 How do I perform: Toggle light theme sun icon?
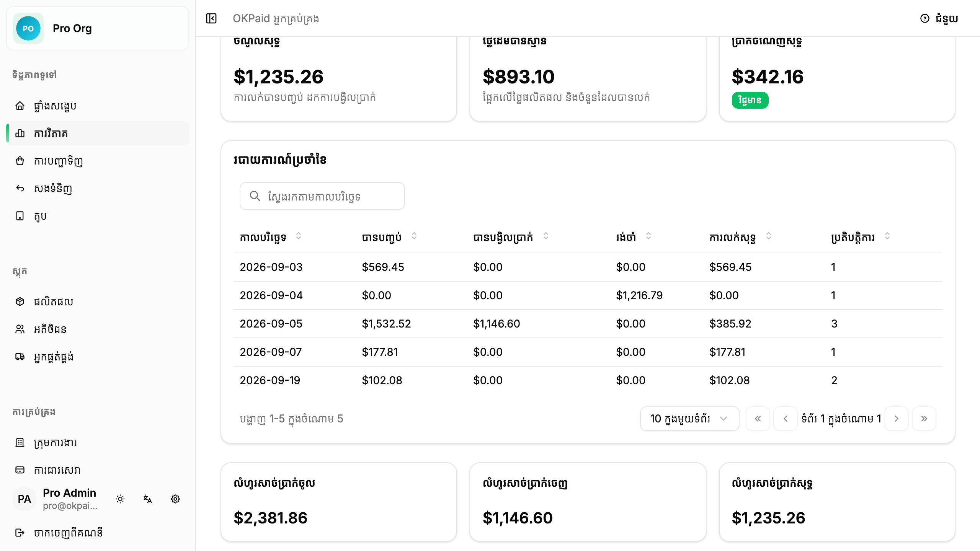coord(120,499)
